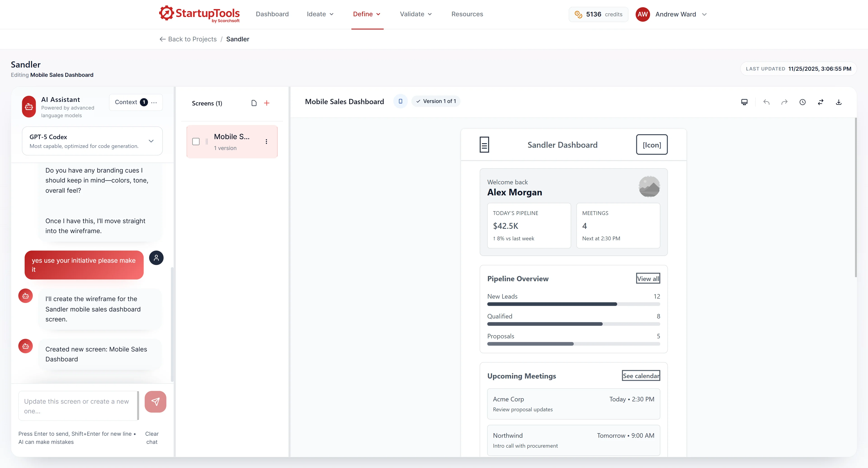Expand the Andrew Ward account menu
Screen dimensions: 868x468
(x=704, y=14)
